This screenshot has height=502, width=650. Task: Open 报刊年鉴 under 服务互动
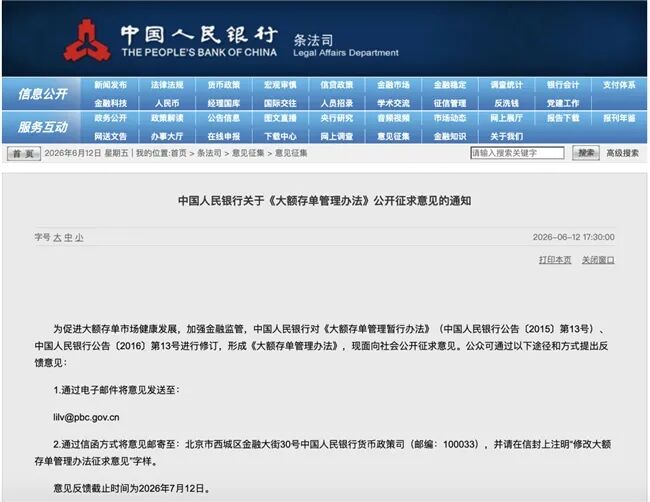pyautogui.click(x=619, y=118)
